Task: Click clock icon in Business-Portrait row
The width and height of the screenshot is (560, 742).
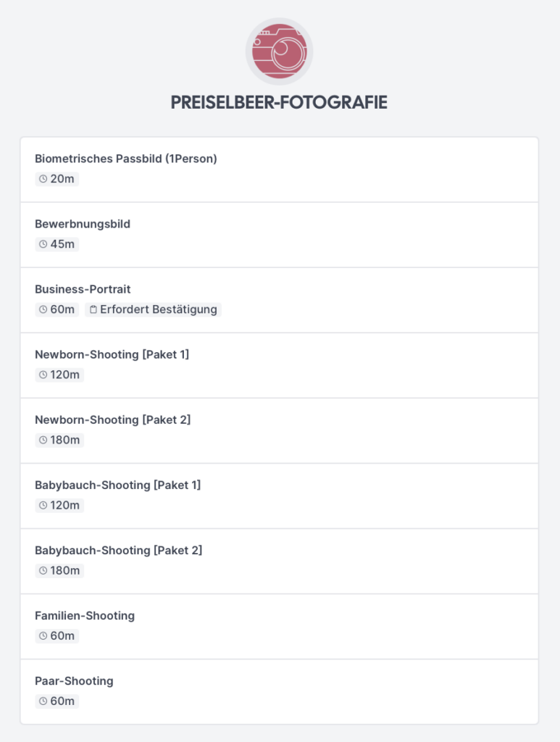Action: [x=43, y=309]
